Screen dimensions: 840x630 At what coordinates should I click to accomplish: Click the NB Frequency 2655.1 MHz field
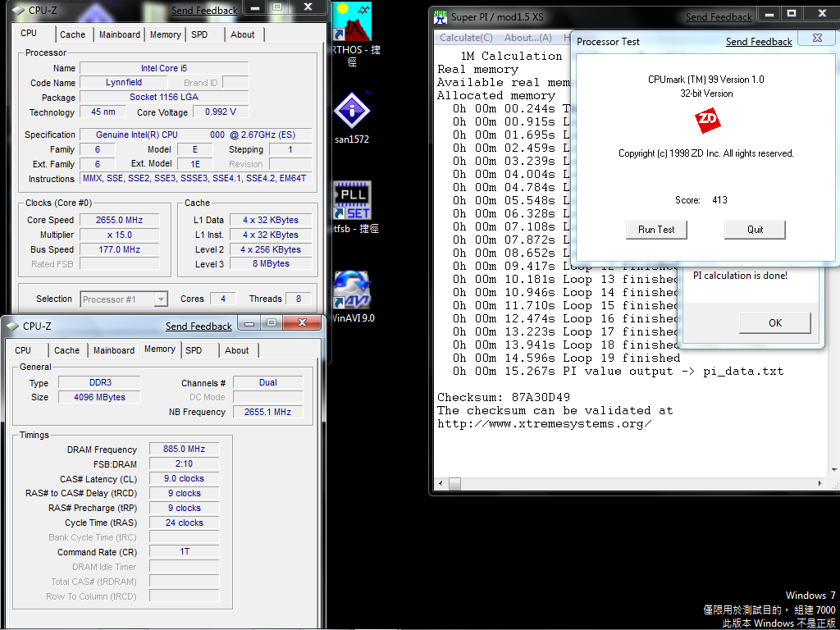(x=268, y=412)
